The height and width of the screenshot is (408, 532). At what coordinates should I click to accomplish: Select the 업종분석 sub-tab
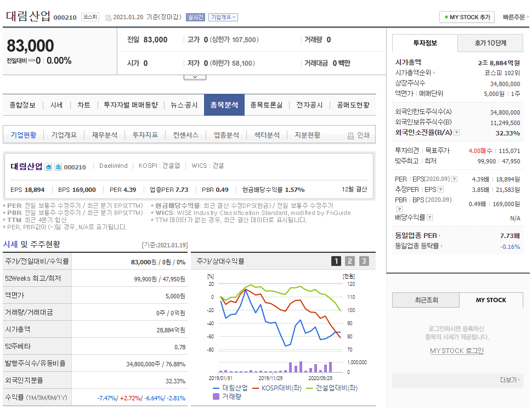point(227,135)
